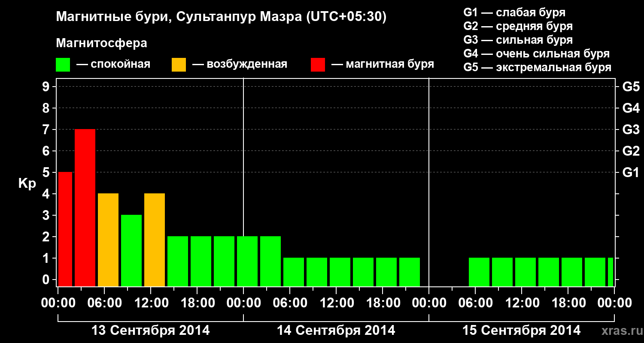Screen dimensions: 644x343
Task: Select the 'G5 — экстремальная буря' legend line
Action: tap(538, 68)
